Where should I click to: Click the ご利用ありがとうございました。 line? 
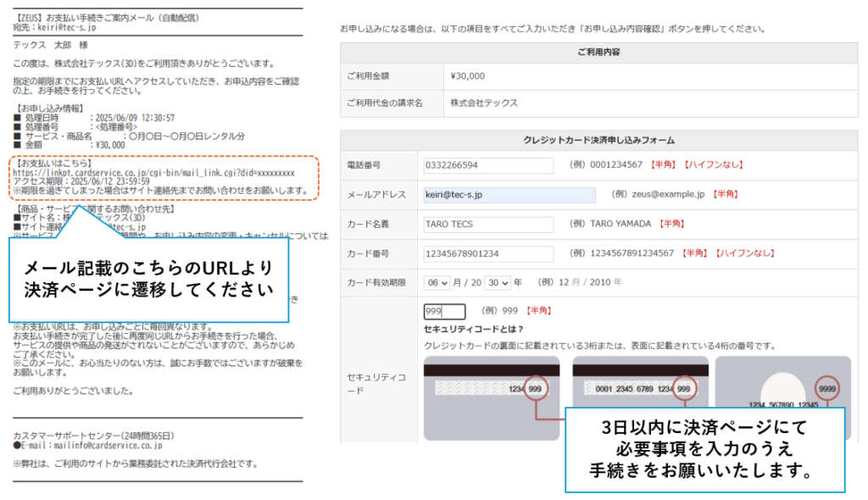74,391
